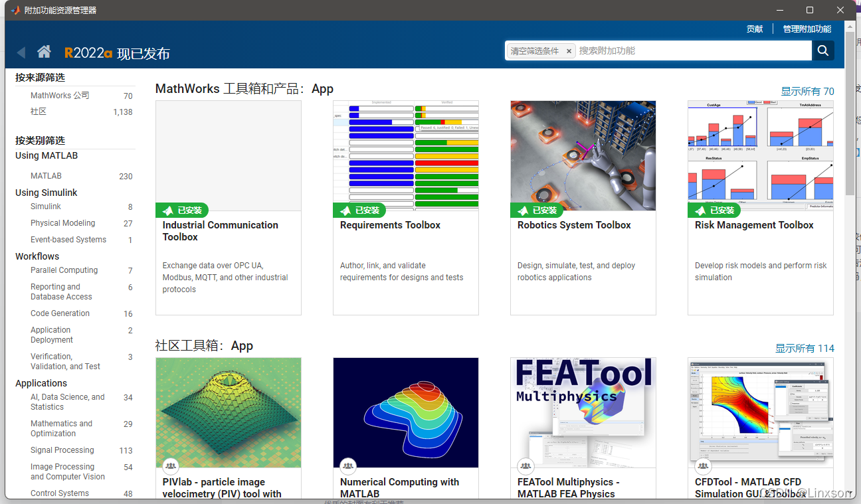The height and width of the screenshot is (504, 861).
Task: Open the Robotics System Toolbox title
Action: (574, 225)
